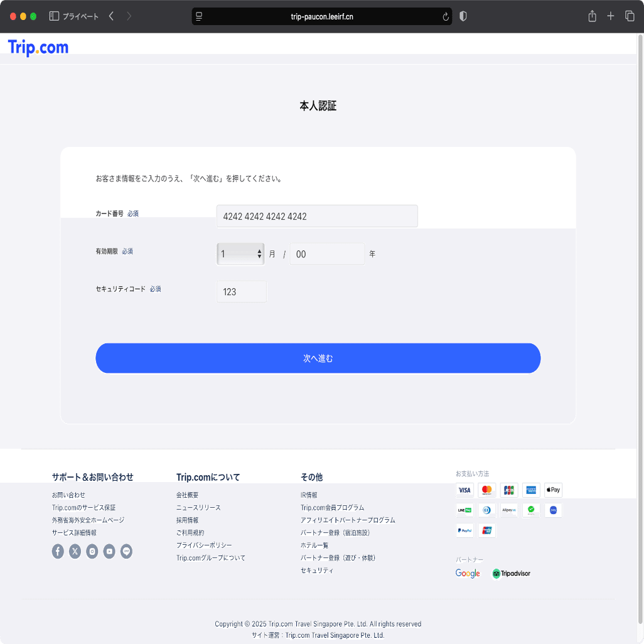Click the page vertical scrollbar
Screen dimensions: 644x644
pyautogui.click(x=640, y=328)
